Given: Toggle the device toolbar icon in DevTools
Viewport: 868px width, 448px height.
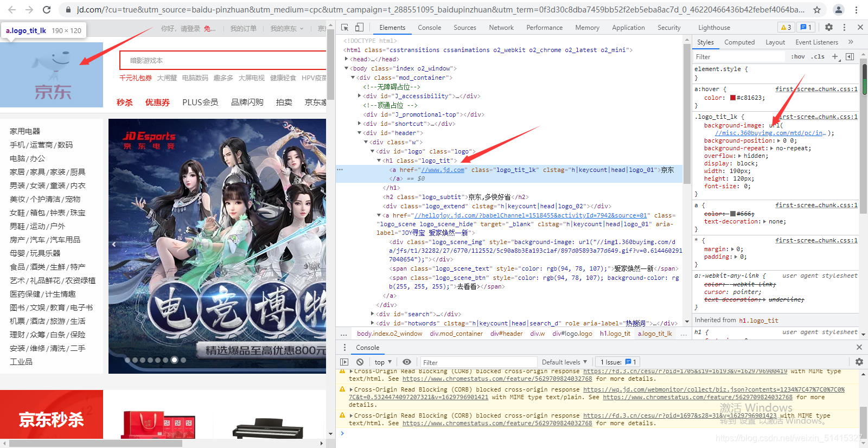Looking at the screenshot, I should click(359, 27).
